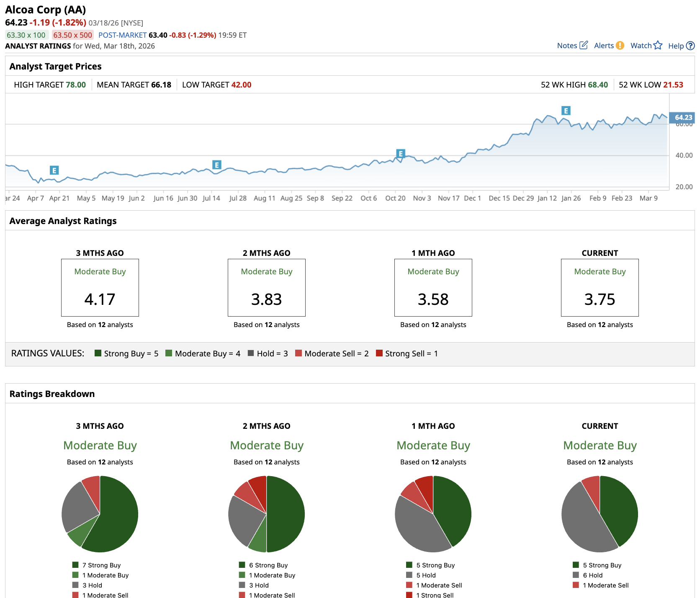Screen dimensions: 700x598
Task: Click the January earnings E marker
Action: click(566, 111)
